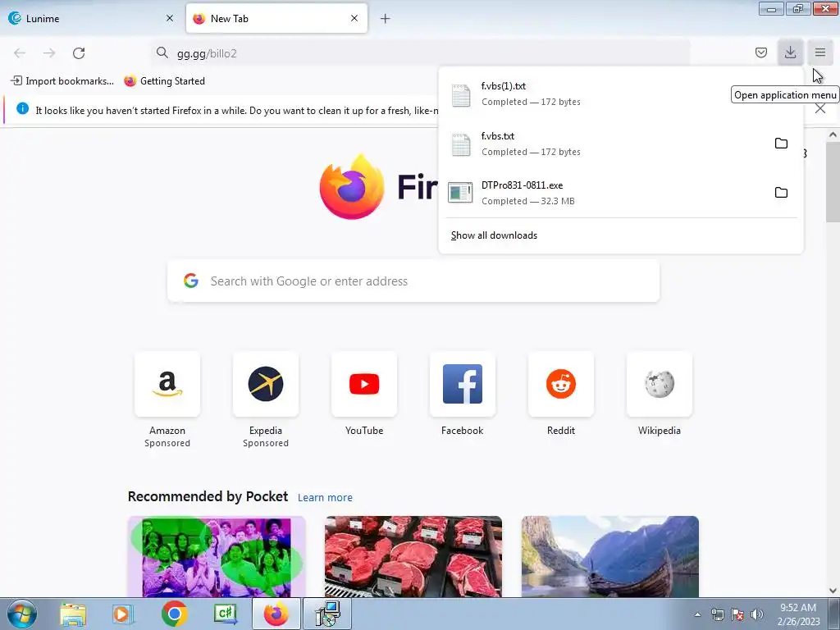Toggle the Downloads toolbar button
This screenshot has height=630, width=840.
(x=790, y=52)
